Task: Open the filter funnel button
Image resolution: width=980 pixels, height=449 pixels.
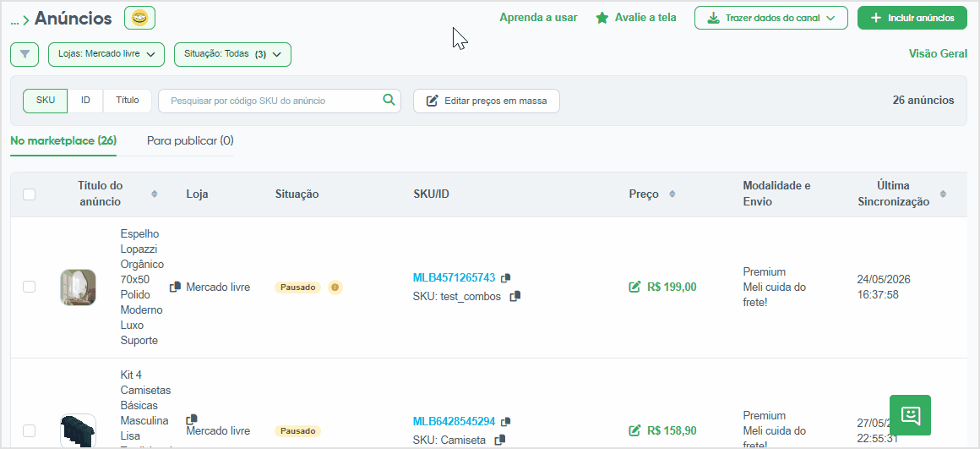Action: [x=24, y=54]
